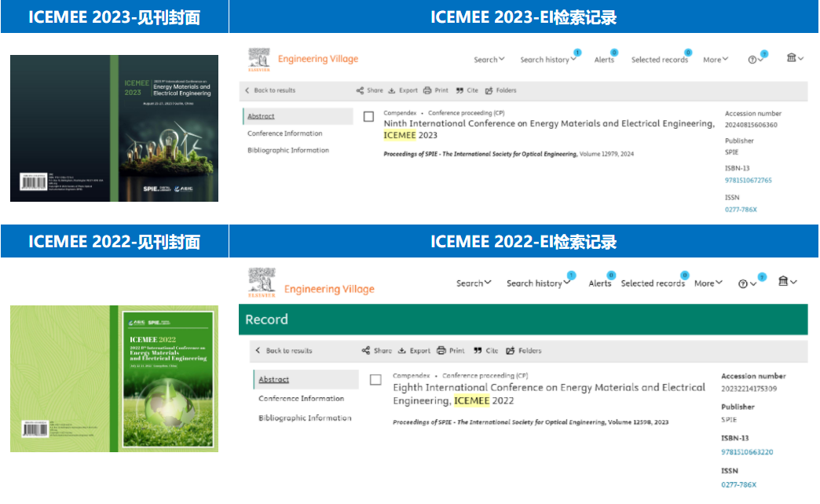Click the ICEMEE 2023-EI检索记录 header

coord(523,16)
